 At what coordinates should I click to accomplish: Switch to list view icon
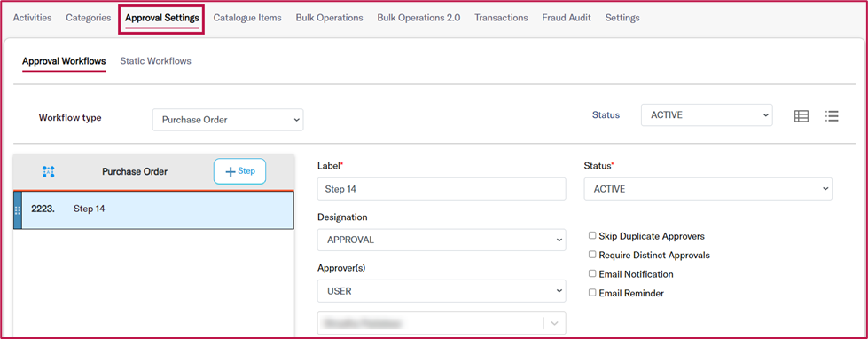[x=832, y=115]
